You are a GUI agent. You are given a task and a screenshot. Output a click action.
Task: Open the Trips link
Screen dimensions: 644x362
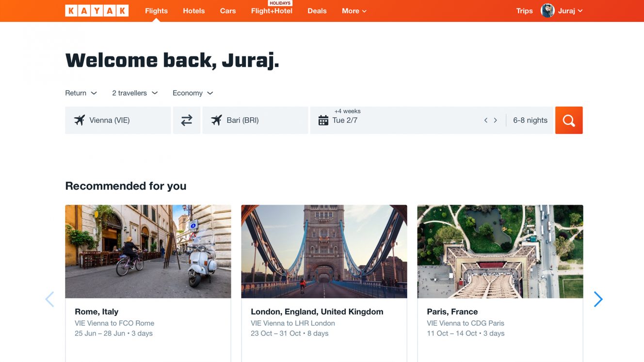(x=524, y=11)
